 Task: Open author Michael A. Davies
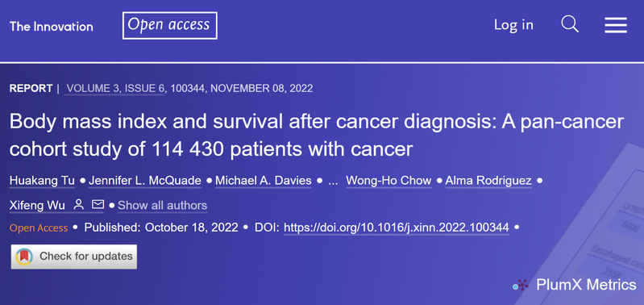click(x=264, y=181)
